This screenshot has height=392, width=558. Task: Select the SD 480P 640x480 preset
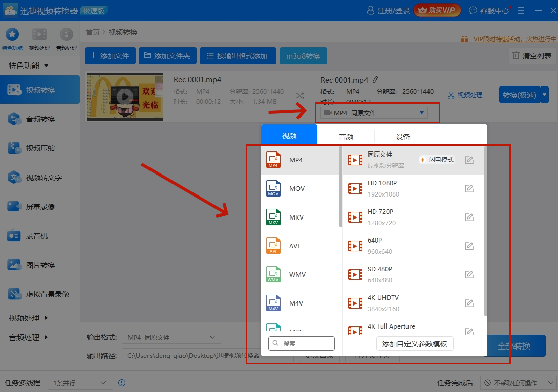pyautogui.click(x=413, y=275)
